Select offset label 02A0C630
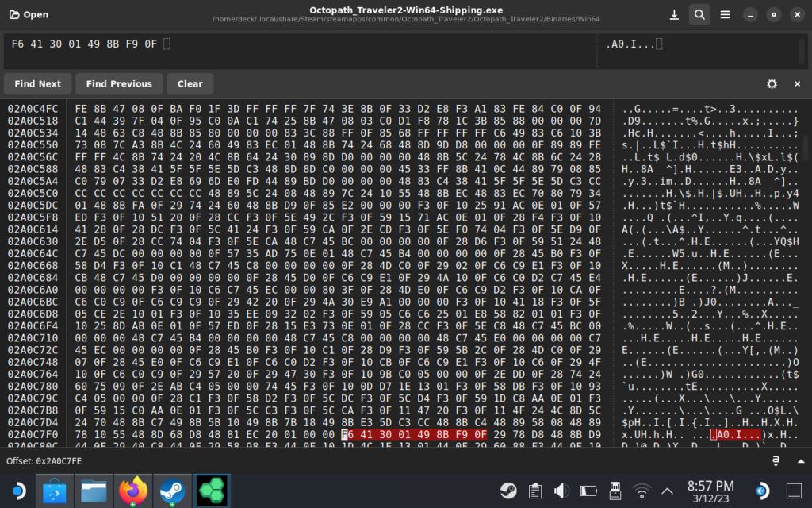 point(33,241)
